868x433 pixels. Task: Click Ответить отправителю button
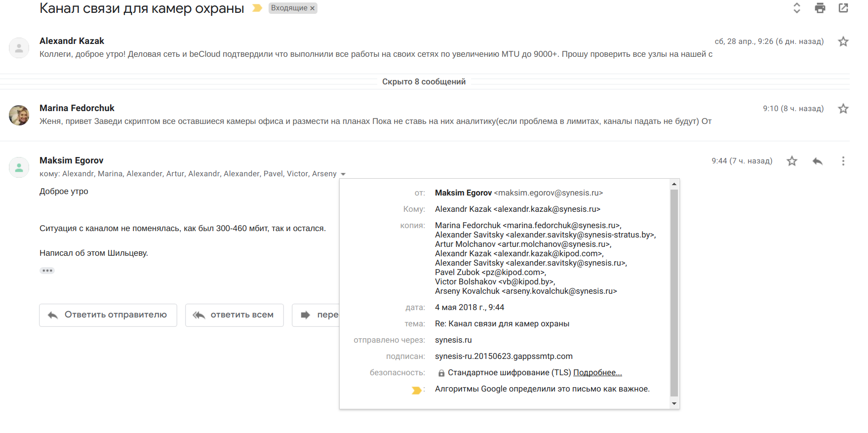pyautogui.click(x=108, y=315)
